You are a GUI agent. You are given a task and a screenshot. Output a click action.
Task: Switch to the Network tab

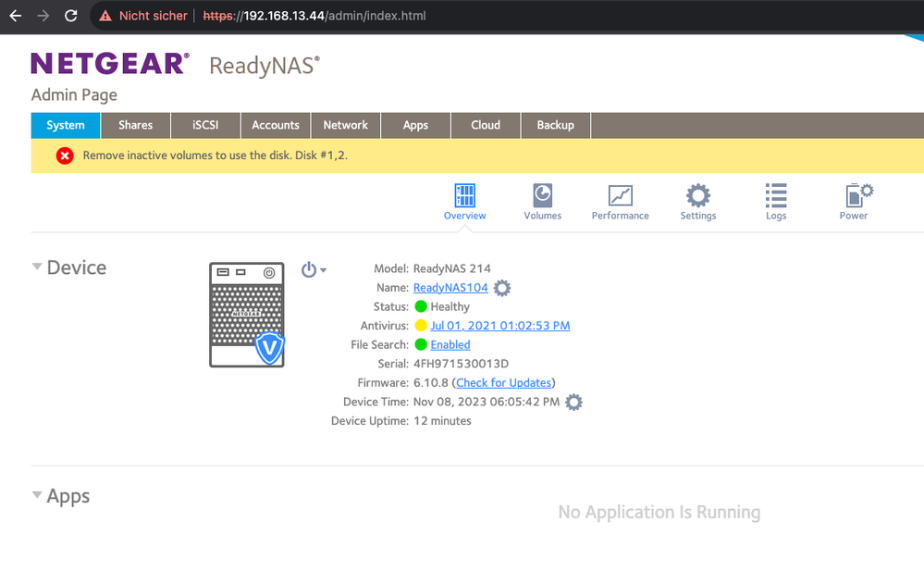[x=345, y=125]
